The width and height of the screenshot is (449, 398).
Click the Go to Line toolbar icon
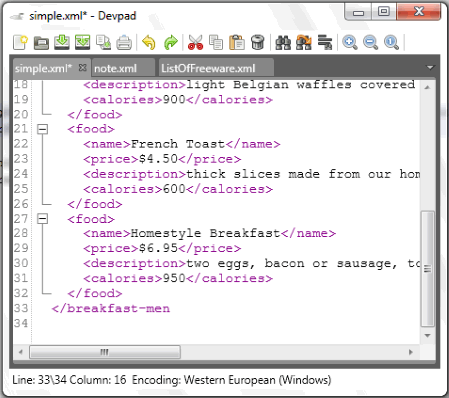(325, 43)
